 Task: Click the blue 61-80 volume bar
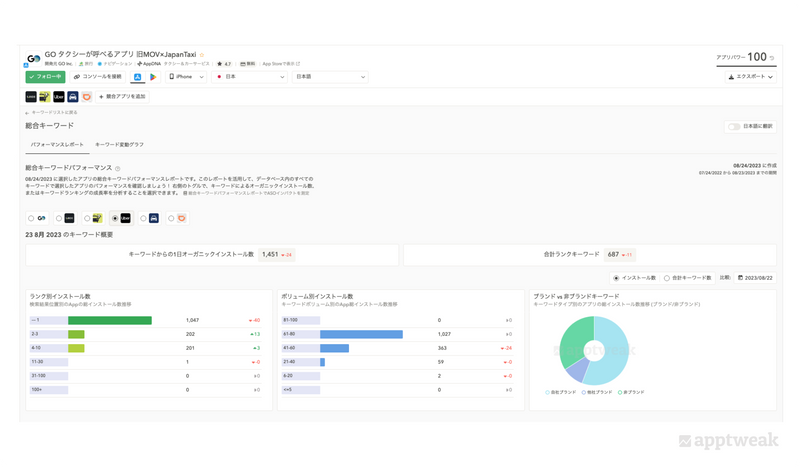(x=361, y=334)
